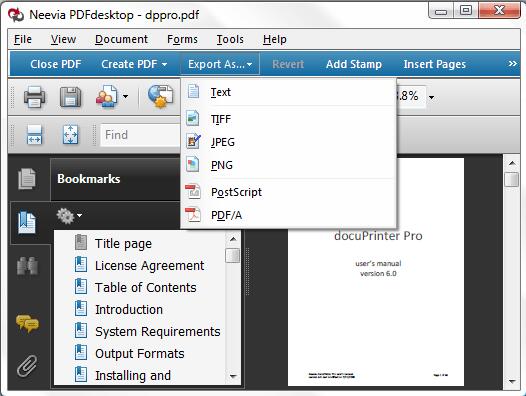Show more toolbar commands chevron
The height and width of the screenshot is (396, 526).
coord(512,64)
